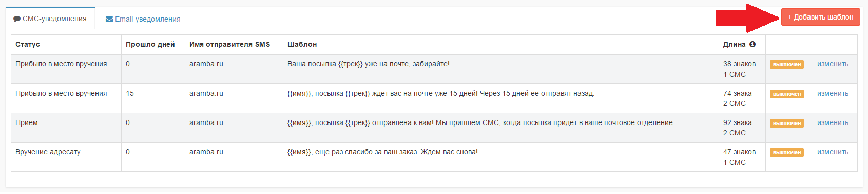Screen dimensions: 868x194
Task: Click the speech bubble icon on СМС-уведомления tab
Action: tap(17, 19)
